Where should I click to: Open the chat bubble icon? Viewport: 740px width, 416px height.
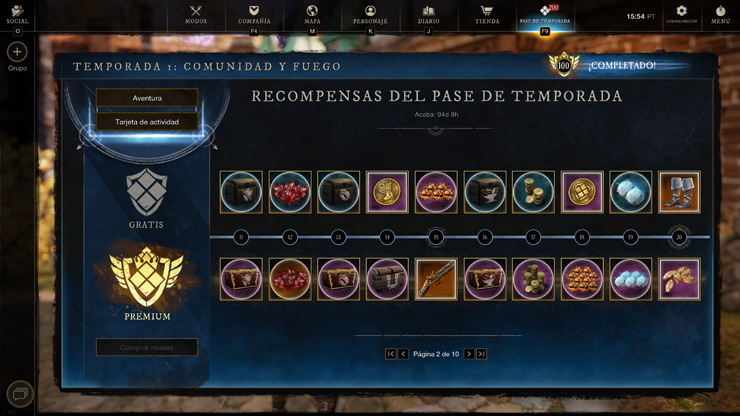point(20,393)
